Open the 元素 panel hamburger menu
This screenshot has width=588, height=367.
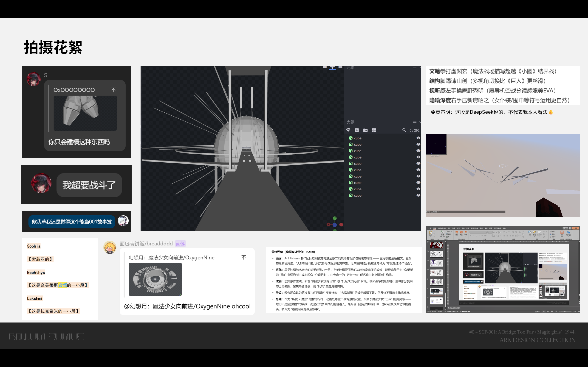coord(415,67)
